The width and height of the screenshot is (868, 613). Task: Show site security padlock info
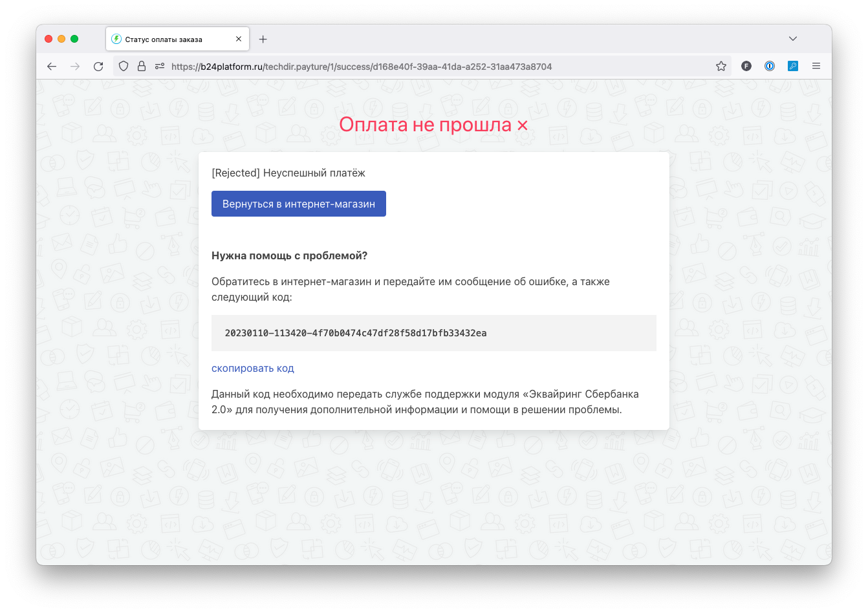(x=142, y=66)
